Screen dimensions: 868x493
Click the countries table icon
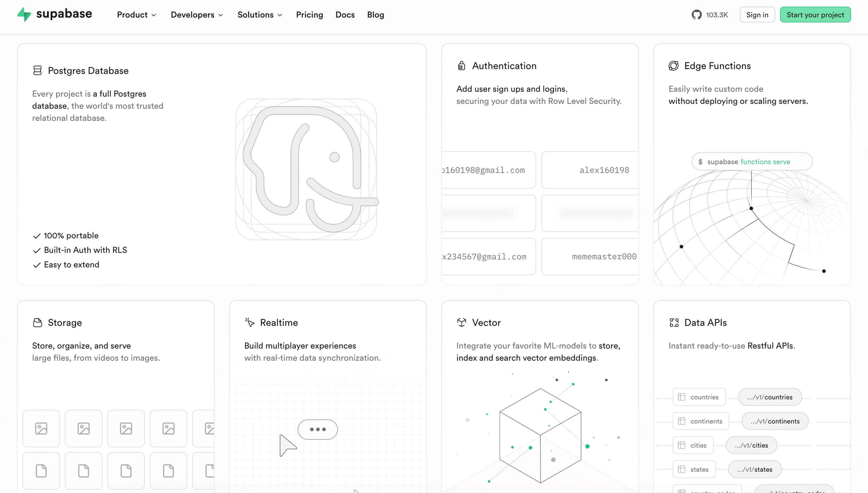[682, 397]
